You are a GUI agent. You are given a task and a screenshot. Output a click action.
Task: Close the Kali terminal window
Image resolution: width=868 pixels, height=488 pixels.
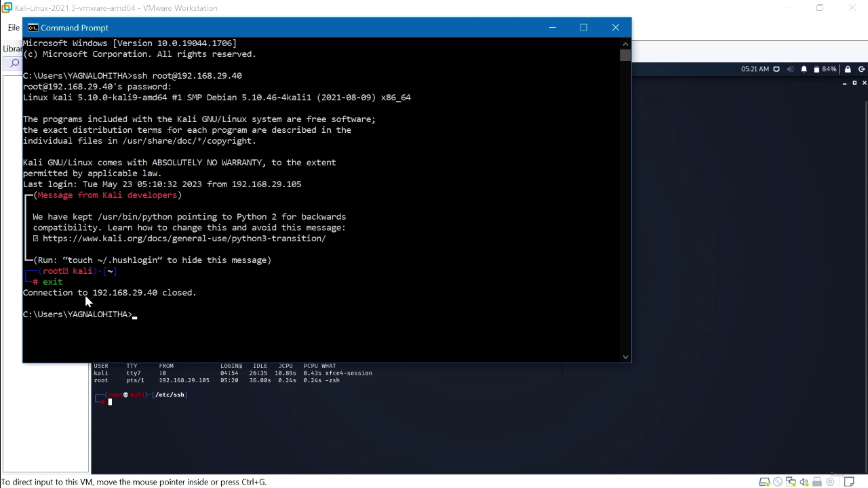tap(865, 83)
